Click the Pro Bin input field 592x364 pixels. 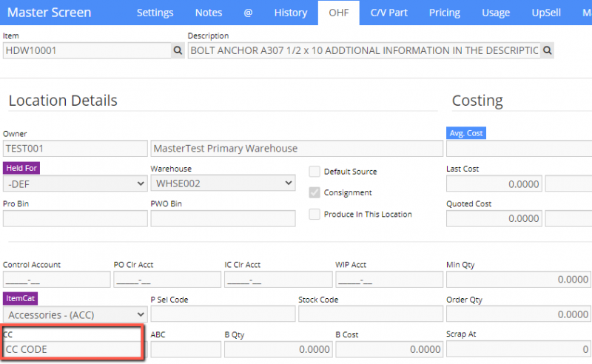(x=75, y=218)
